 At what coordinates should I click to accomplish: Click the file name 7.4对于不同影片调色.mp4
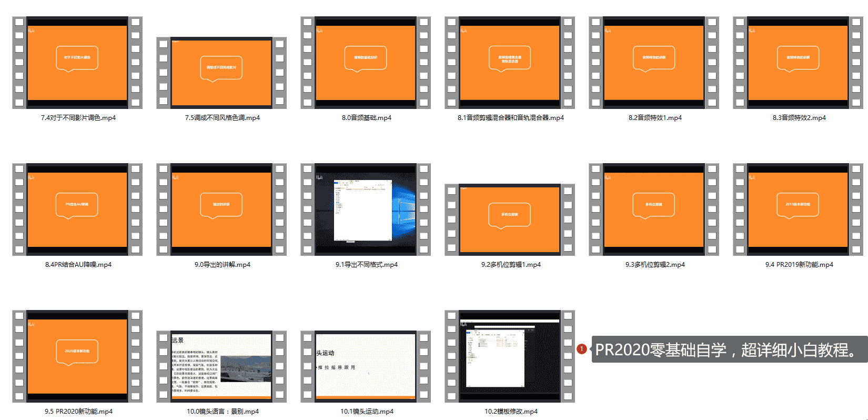click(x=78, y=118)
